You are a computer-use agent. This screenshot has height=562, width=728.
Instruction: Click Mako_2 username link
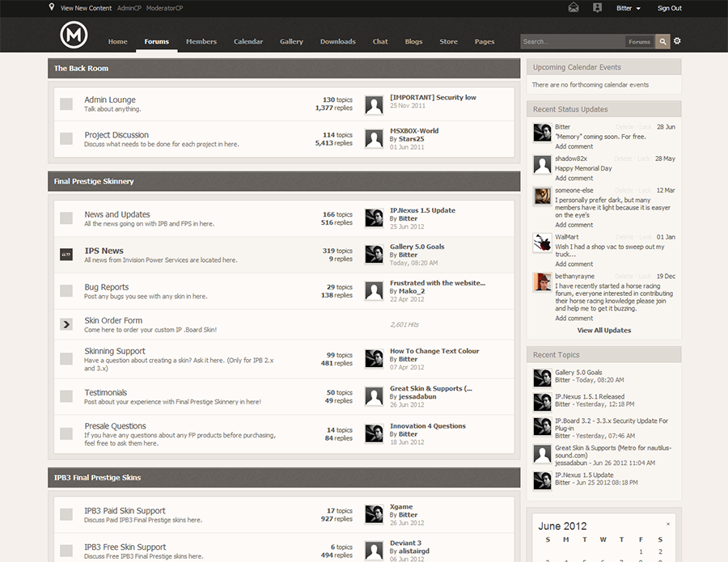click(x=412, y=291)
